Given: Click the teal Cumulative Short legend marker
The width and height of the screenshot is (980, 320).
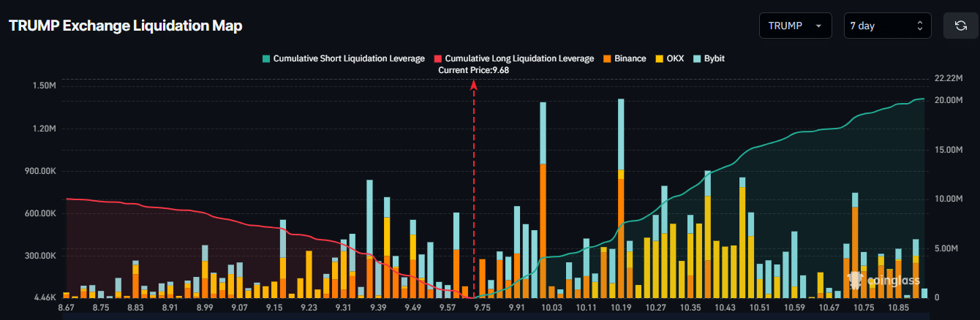Looking at the screenshot, I should (x=267, y=58).
